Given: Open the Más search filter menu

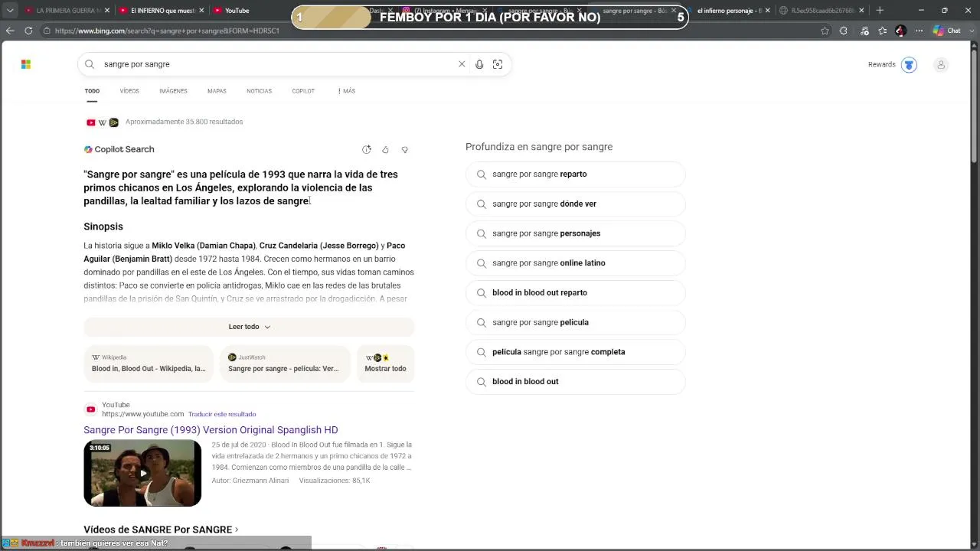Looking at the screenshot, I should pos(346,91).
